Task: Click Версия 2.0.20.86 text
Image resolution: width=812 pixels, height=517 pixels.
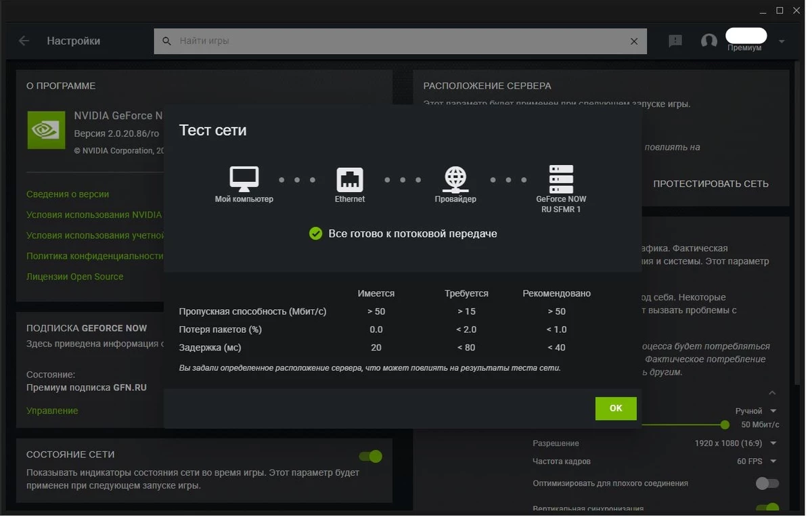Action: click(116, 133)
